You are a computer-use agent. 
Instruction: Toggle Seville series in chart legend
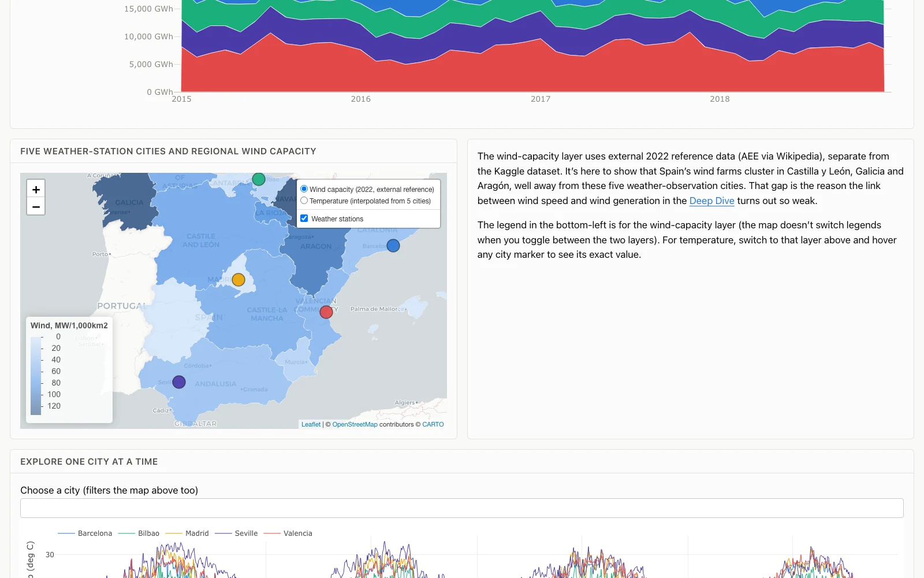click(x=236, y=533)
